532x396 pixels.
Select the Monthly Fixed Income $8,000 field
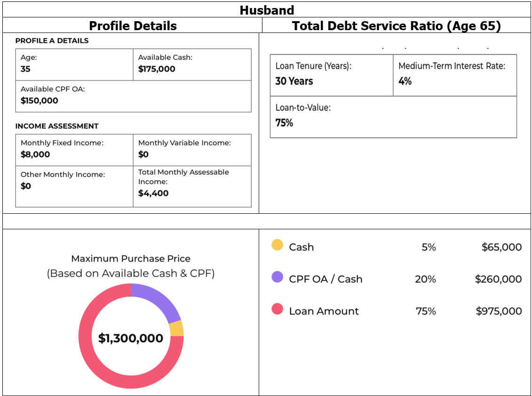pos(74,150)
